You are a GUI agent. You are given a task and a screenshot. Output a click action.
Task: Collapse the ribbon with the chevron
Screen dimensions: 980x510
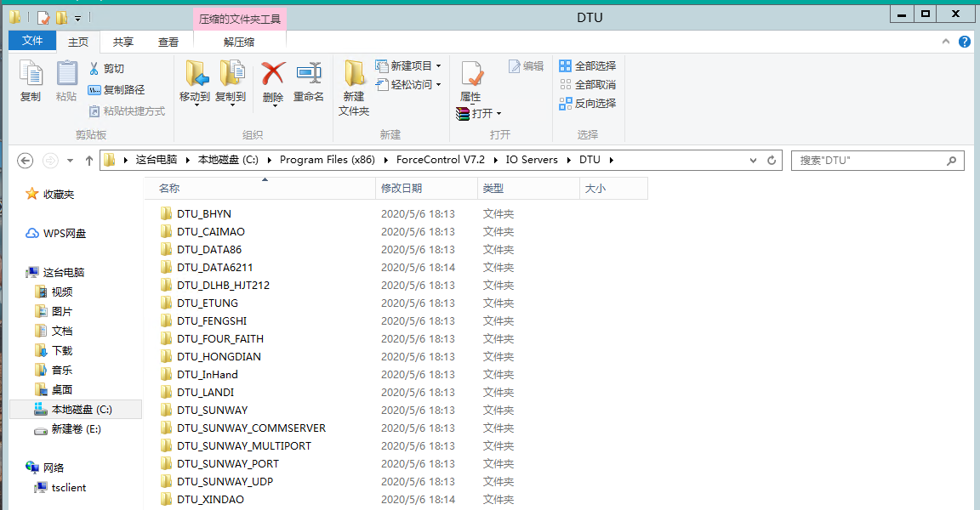pos(945,42)
